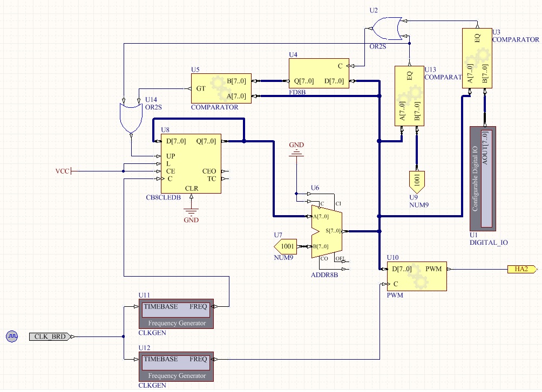Image resolution: width=542 pixels, height=392 pixels.
Task: Select the U11 Frequency Generator block
Action: point(176,314)
